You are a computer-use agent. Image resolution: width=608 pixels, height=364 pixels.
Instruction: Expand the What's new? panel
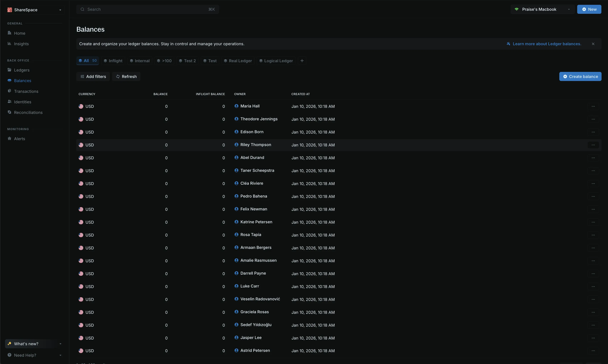pyautogui.click(x=60, y=344)
